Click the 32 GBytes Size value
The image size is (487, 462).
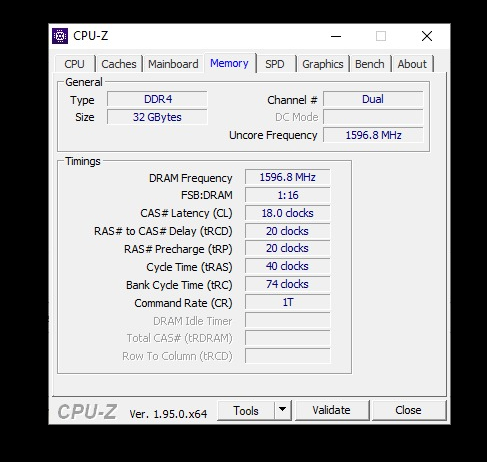(x=157, y=117)
